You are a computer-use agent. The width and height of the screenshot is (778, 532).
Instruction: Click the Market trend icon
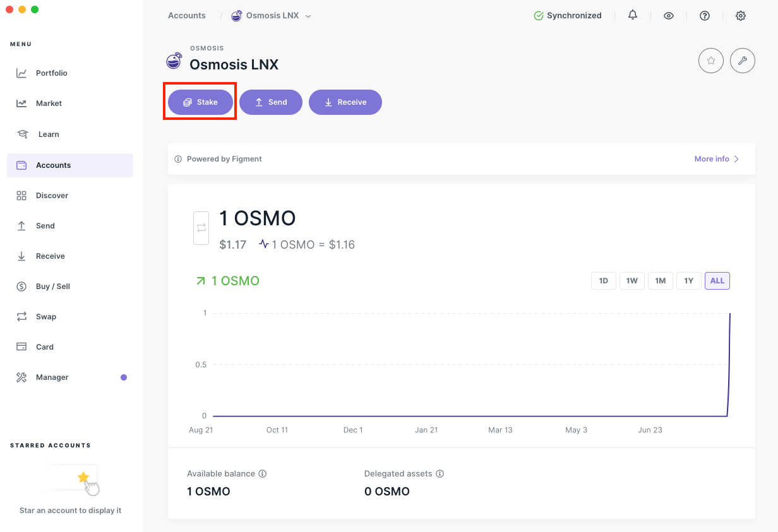point(21,103)
